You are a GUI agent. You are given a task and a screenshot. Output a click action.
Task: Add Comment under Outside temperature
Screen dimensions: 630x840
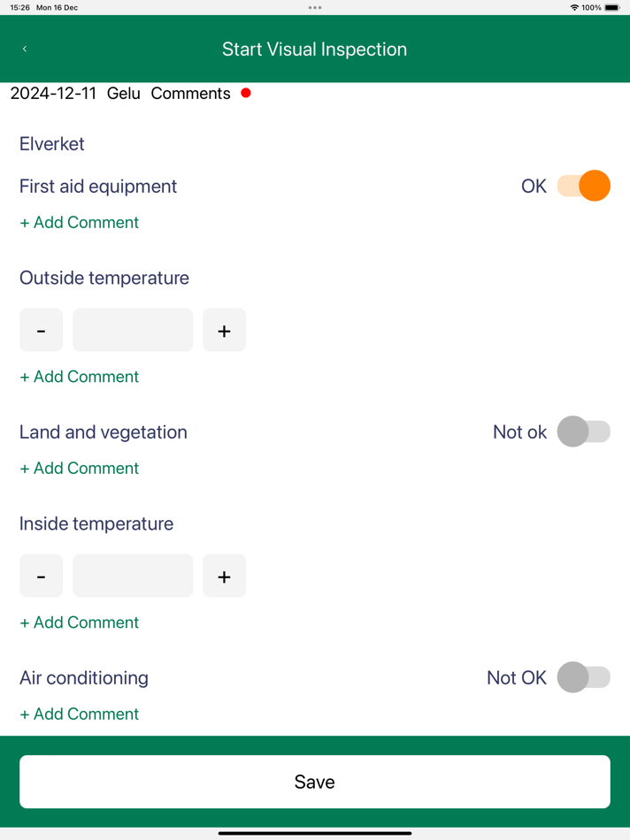pos(80,377)
